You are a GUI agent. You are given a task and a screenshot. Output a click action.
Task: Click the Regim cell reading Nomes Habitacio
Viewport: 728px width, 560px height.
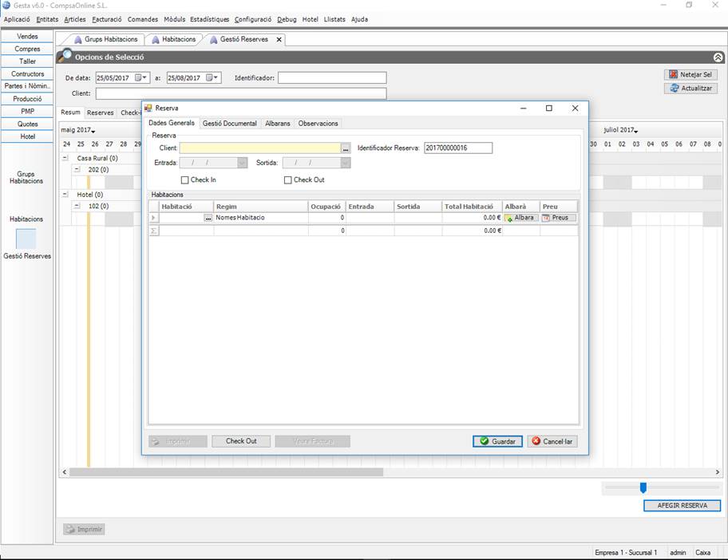(261, 218)
